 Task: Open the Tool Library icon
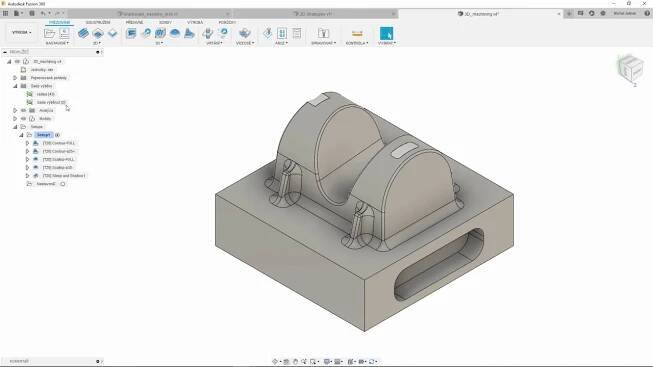[x=323, y=33]
